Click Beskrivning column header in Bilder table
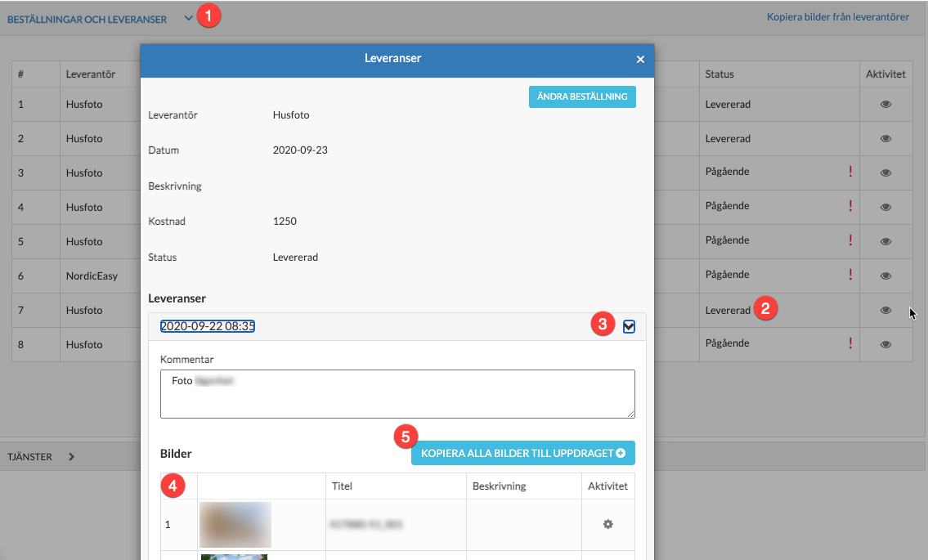Image resolution: width=928 pixels, height=560 pixels. click(499, 486)
